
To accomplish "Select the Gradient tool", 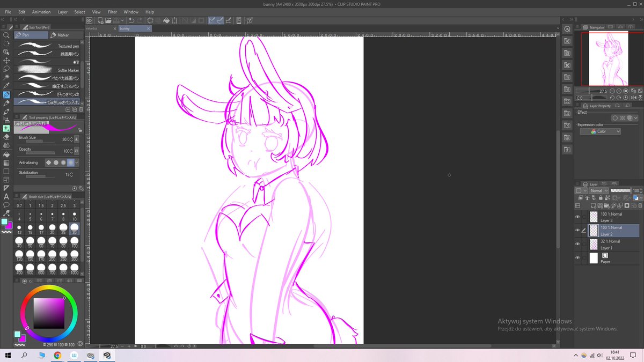I will click(6, 162).
